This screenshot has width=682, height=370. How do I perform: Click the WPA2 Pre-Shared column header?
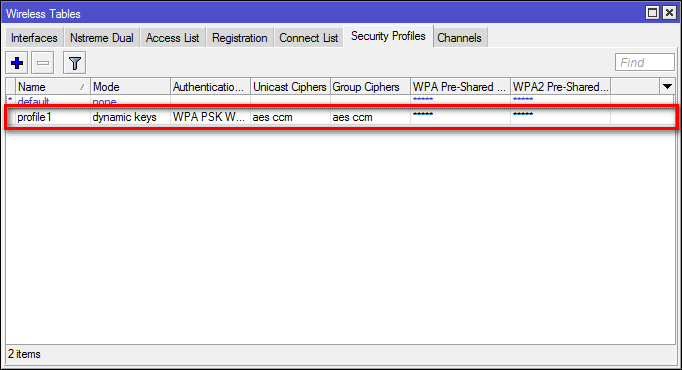(x=560, y=87)
